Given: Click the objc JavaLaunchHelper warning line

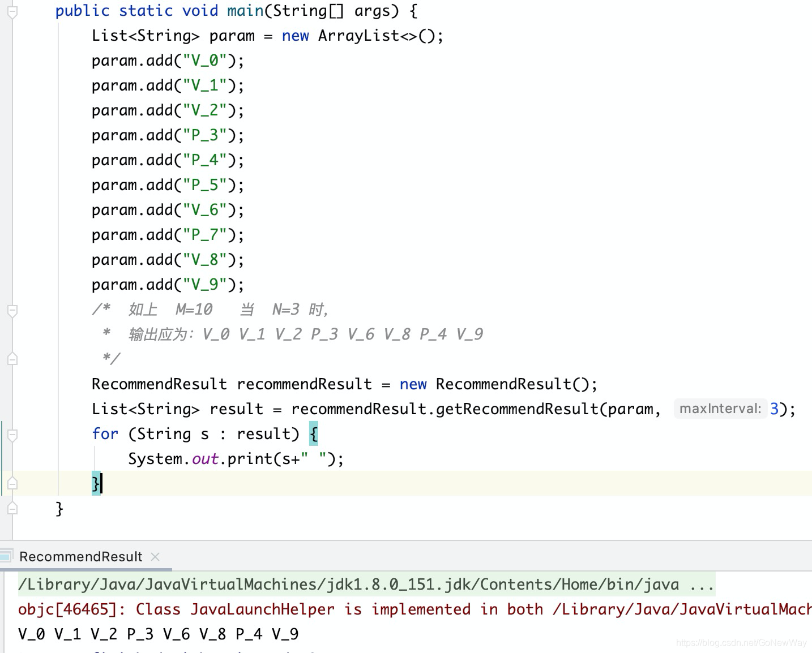Looking at the screenshot, I should click(414, 609).
